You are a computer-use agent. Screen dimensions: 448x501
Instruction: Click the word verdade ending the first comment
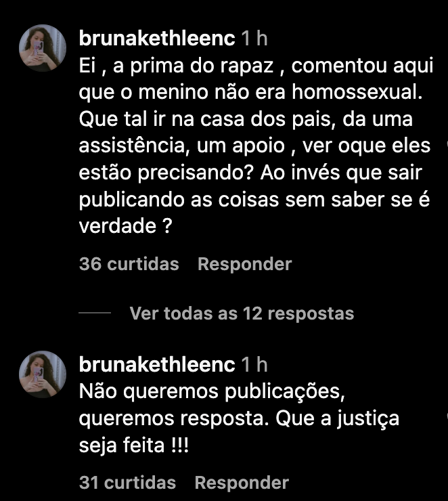tap(118, 226)
